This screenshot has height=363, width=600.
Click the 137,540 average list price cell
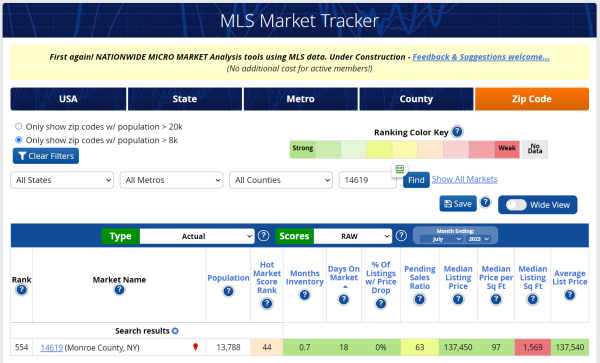click(x=570, y=347)
